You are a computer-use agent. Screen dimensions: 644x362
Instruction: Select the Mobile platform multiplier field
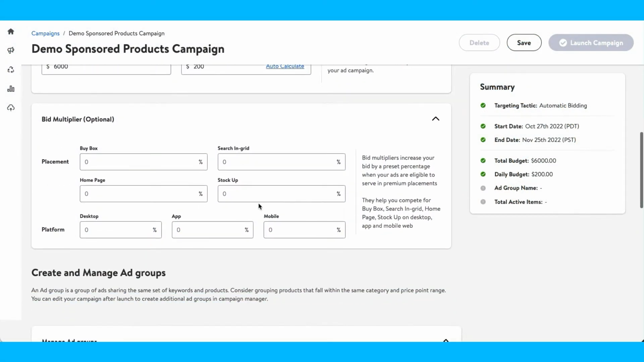(301, 230)
